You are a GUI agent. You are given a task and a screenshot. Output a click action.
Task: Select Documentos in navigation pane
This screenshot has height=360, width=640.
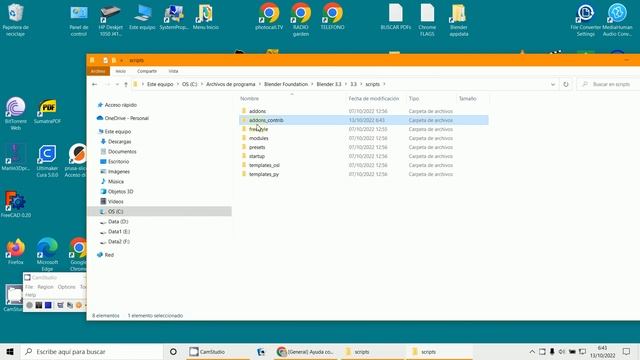click(122, 151)
